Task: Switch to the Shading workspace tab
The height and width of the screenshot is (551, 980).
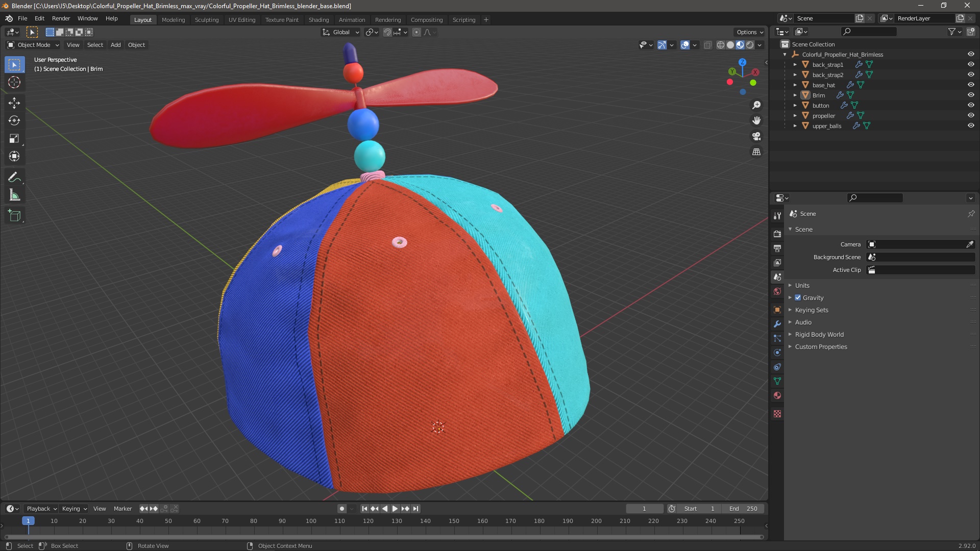Action: [318, 19]
